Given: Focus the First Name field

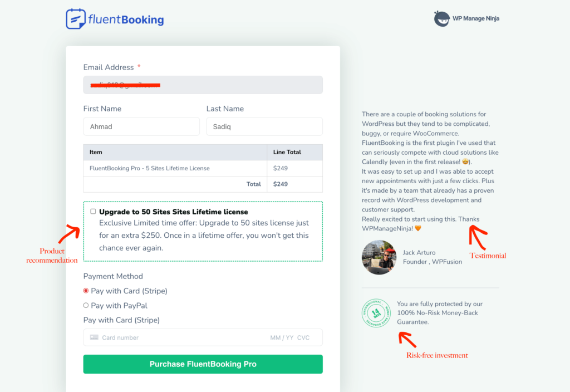Looking at the screenshot, I should 141,126.
